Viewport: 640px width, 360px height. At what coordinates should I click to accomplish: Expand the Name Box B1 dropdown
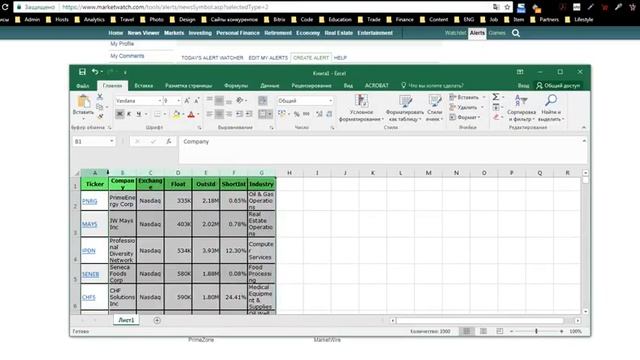(x=111, y=141)
